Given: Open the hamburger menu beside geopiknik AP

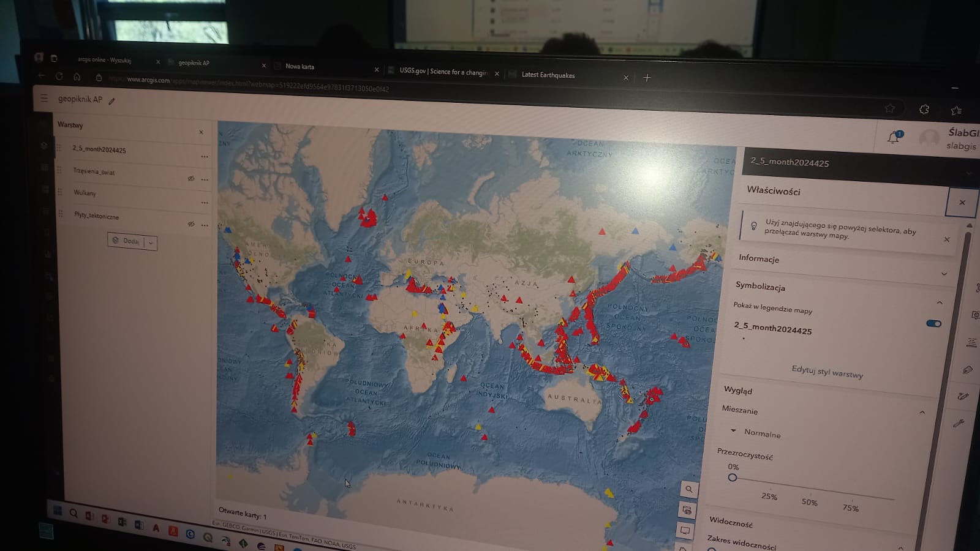Looking at the screenshot, I should pyautogui.click(x=43, y=98).
